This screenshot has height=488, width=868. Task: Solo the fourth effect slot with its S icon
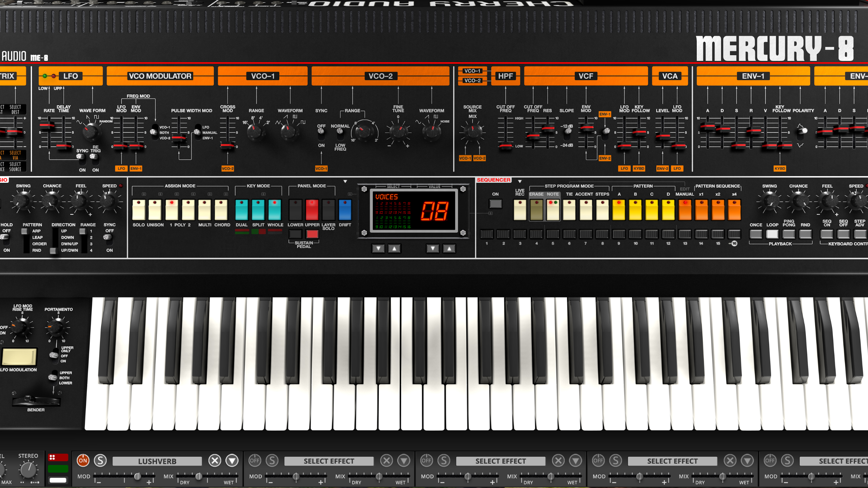[x=616, y=460]
